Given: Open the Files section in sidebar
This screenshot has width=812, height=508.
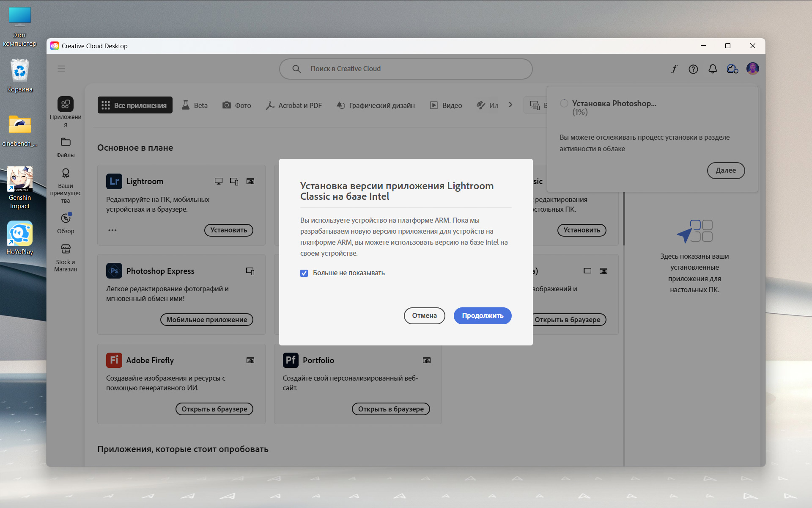Looking at the screenshot, I should click(66, 148).
